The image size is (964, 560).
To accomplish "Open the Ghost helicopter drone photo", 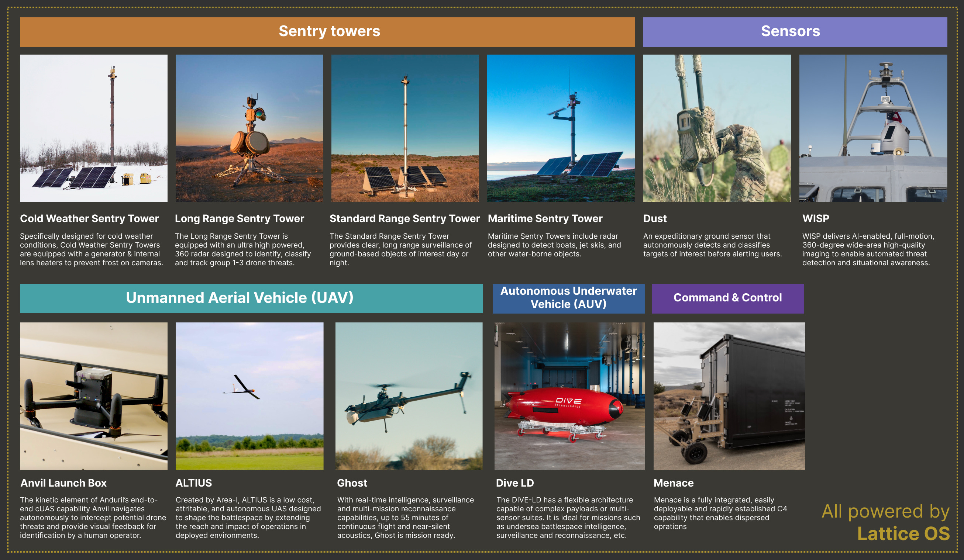I will [x=409, y=396].
